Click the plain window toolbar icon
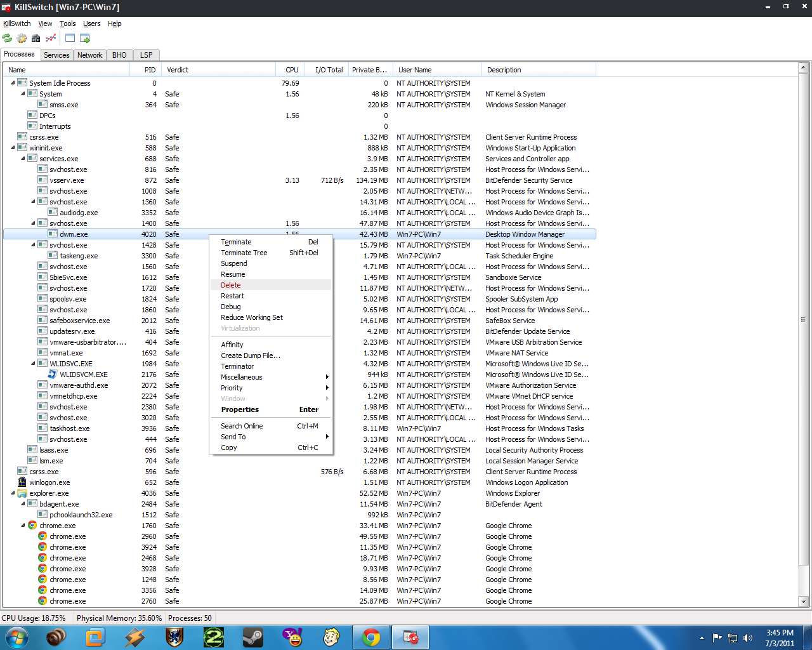The width and height of the screenshot is (812, 650). click(70, 39)
